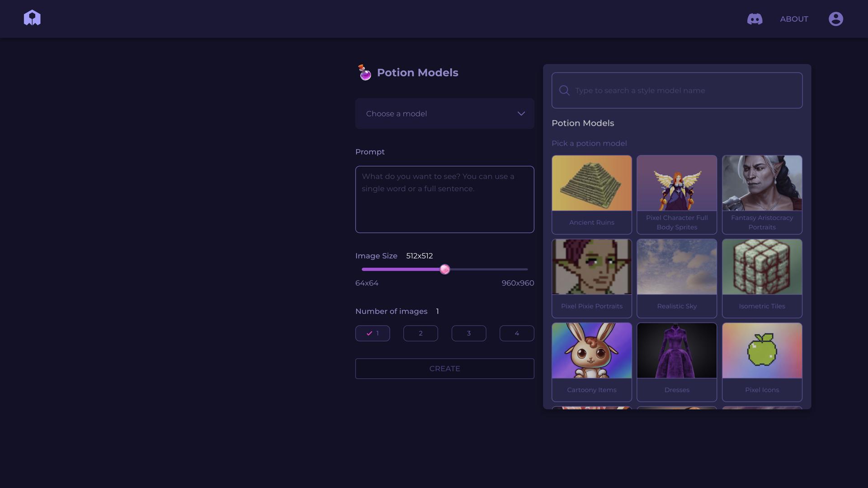Open the ABOUT menu item
The width and height of the screenshot is (868, 488).
794,19
